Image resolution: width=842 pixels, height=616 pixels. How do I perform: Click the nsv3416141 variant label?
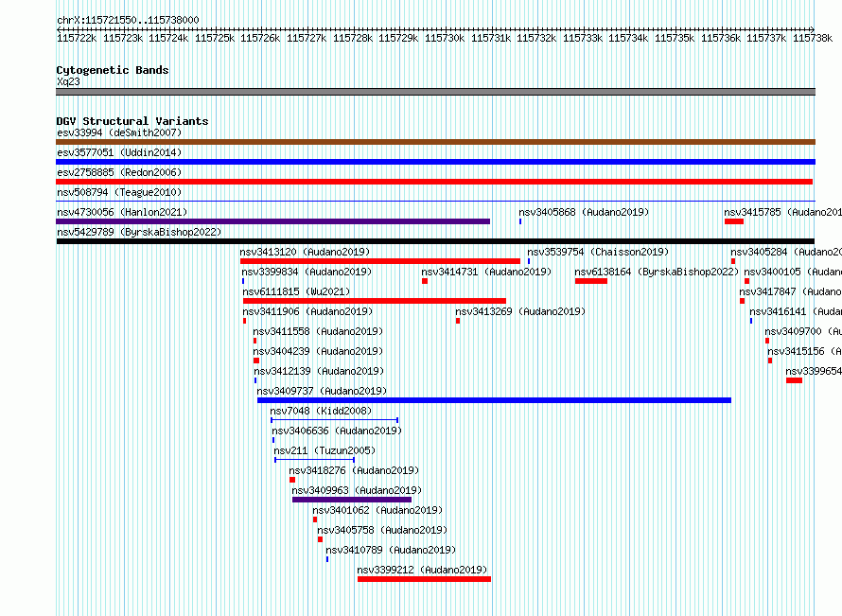pyautogui.click(x=796, y=311)
